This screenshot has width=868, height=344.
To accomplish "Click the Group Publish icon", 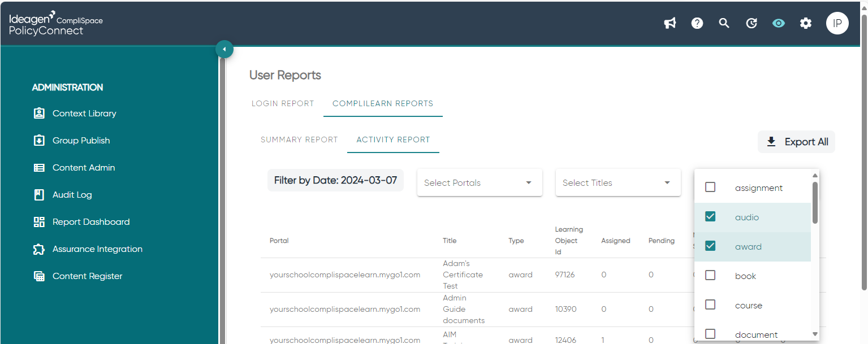I will (39, 140).
